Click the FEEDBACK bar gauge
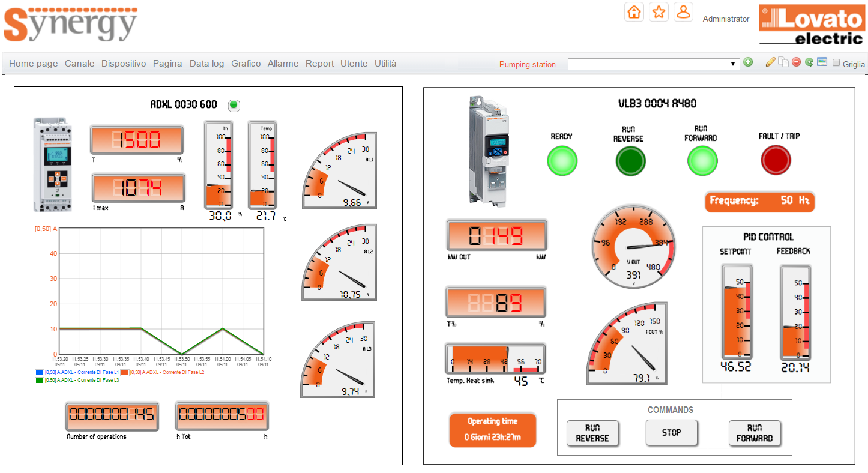Viewport: 868px width, 473px height. point(796,312)
